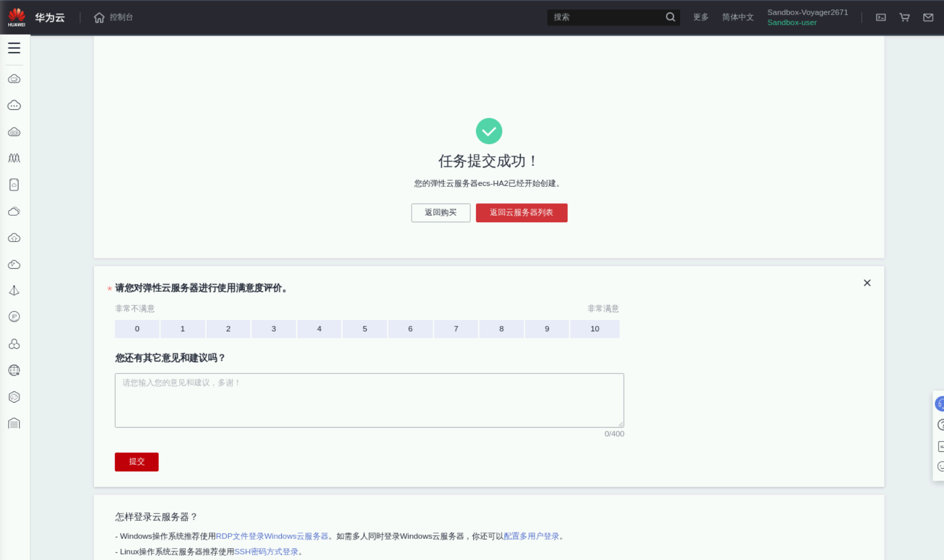Viewport: 944px width, 560px height.
Task: Select satisfaction rating 2
Action: click(228, 329)
